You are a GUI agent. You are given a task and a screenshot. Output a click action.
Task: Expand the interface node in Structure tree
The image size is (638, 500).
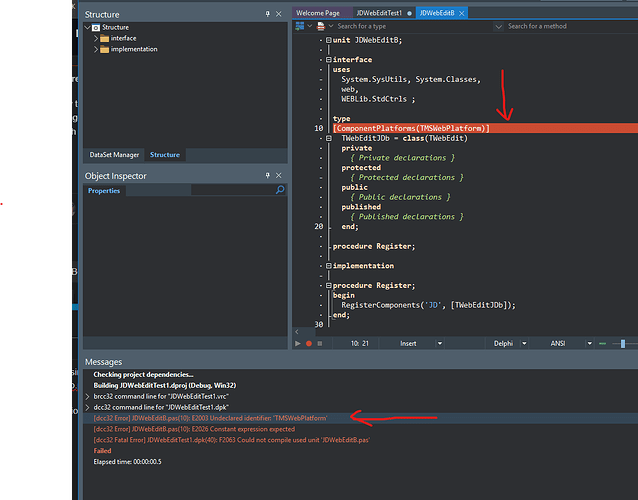point(96,38)
